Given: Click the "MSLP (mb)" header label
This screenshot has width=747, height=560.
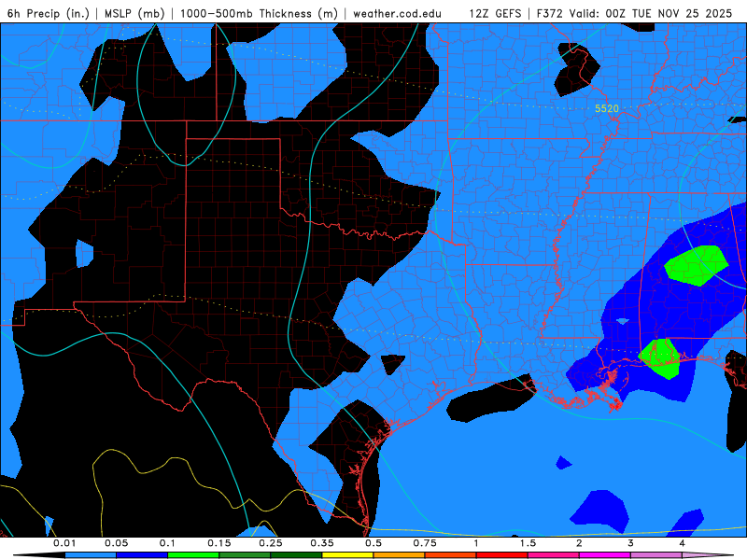Looking at the screenshot, I should click(134, 13).
